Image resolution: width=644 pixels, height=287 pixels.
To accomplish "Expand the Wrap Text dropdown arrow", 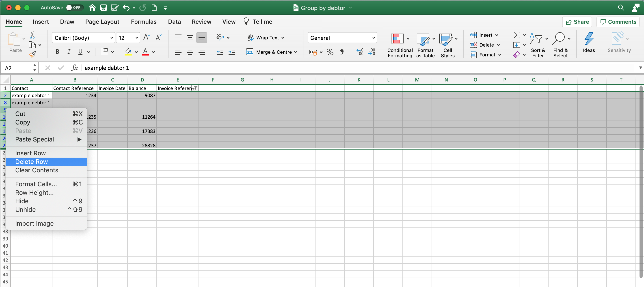I will (283, 38).
